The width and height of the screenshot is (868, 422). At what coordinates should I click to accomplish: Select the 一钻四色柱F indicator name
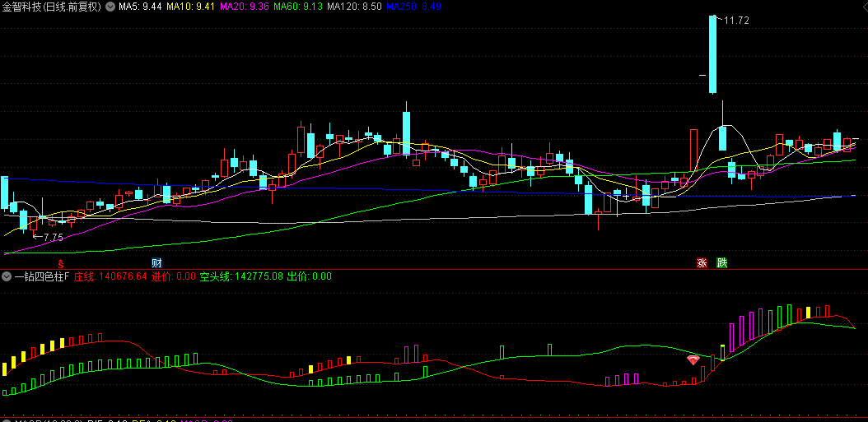coord(41,276)
